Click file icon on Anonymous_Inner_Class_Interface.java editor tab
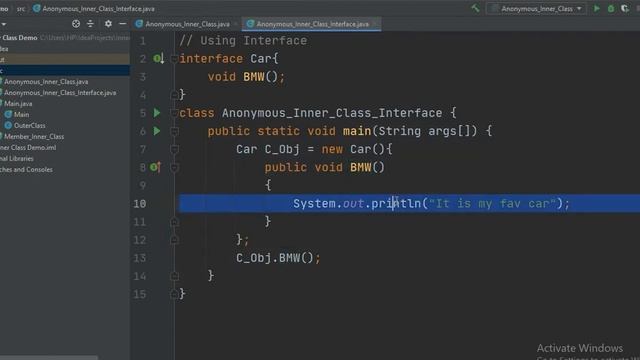Screen dimensions: 640x360 (x=250, y=24)
